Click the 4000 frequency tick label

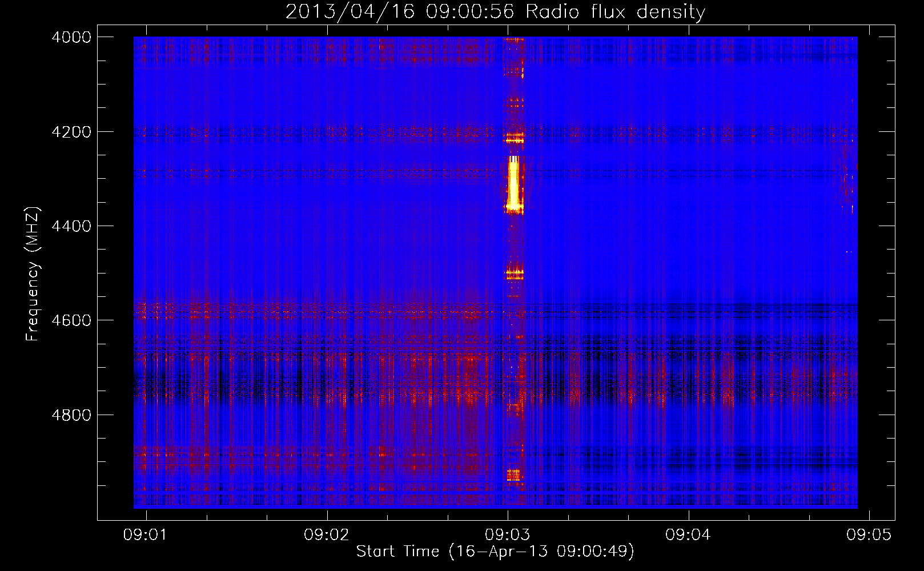(71, 37)
